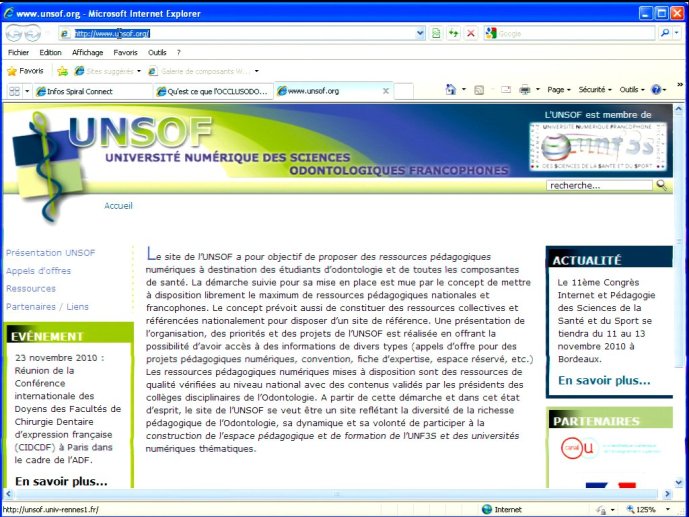Click the site search magnifier icon
The height and width of the screenshot is (517, 689).
coord(662,185)
